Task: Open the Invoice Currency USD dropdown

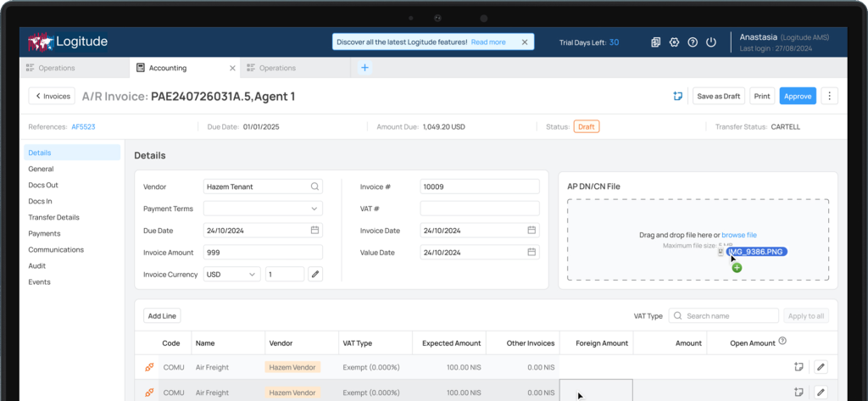Action: click(x=231, y=274)
